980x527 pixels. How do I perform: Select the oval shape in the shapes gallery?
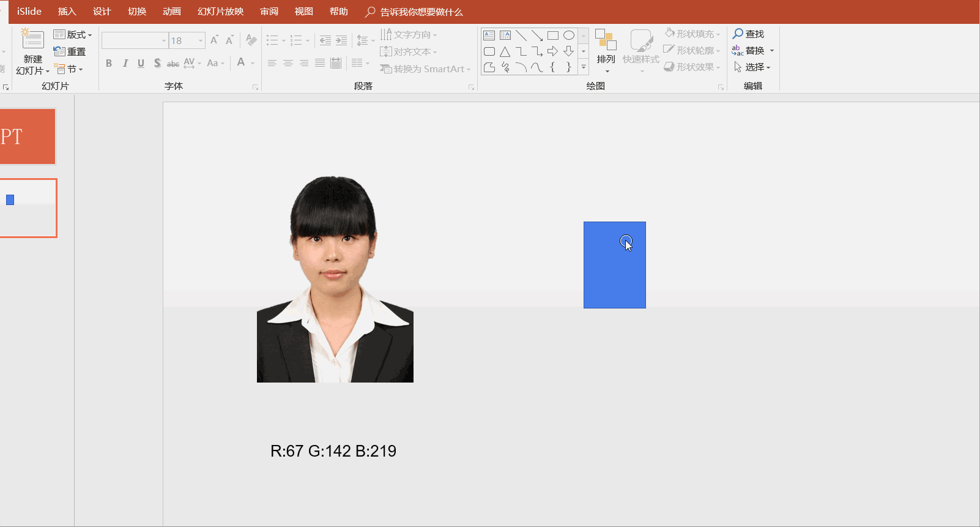(x=569, y=36)
